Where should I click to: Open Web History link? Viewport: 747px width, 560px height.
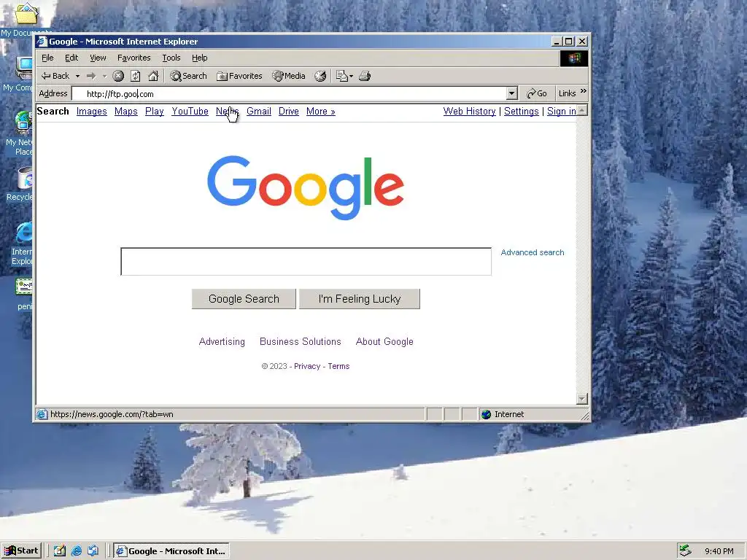[469, 112]
